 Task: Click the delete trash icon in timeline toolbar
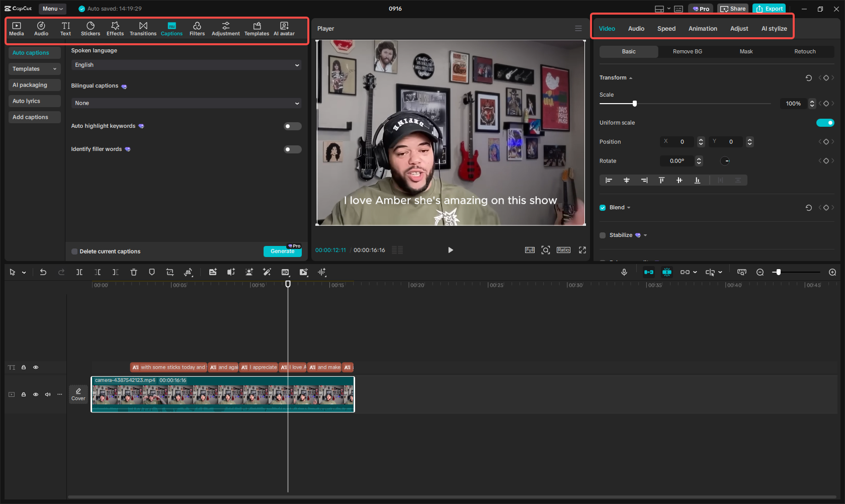click(x=134, y=272)
